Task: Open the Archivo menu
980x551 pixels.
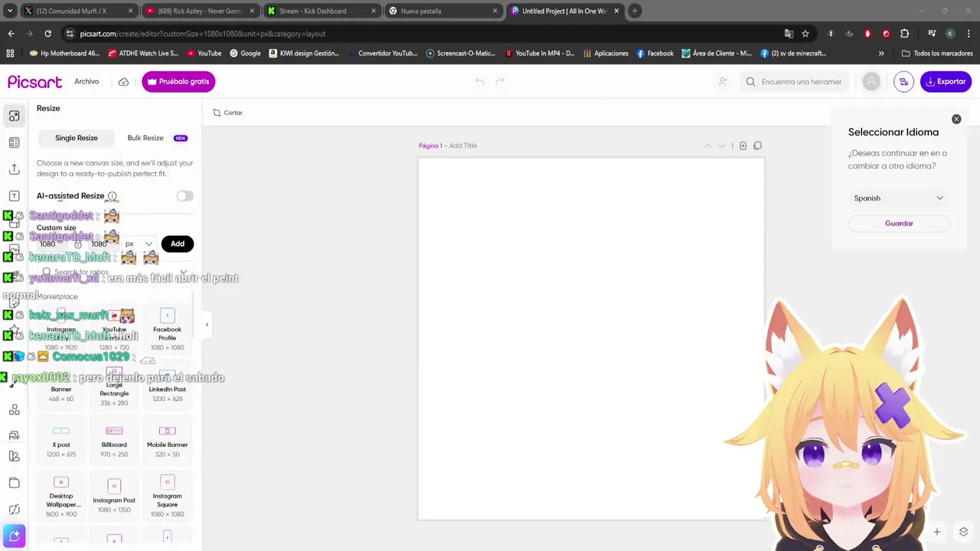Action: point(87,82)
